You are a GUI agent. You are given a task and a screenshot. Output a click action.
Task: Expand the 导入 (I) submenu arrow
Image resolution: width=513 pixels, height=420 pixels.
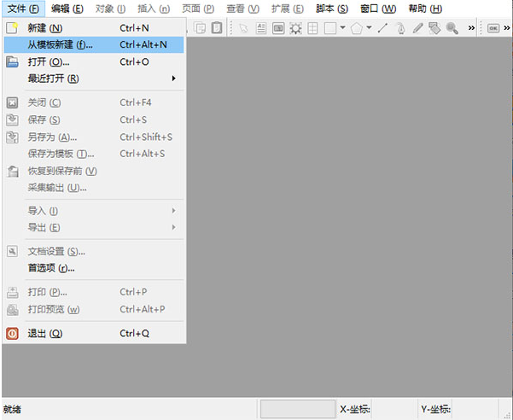click(174, 211)
